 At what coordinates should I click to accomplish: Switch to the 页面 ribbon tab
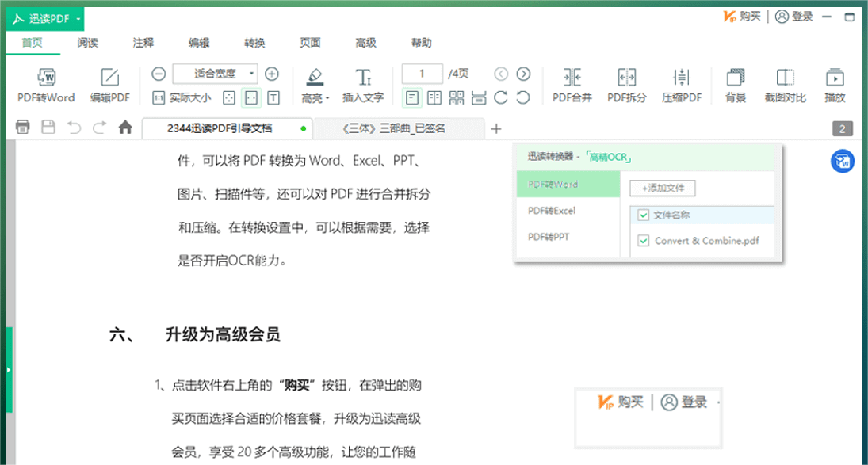tap(310, 43)
